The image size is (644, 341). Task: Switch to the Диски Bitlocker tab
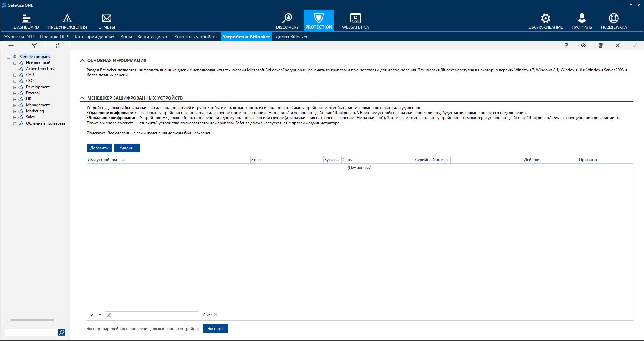click(292, 37)
